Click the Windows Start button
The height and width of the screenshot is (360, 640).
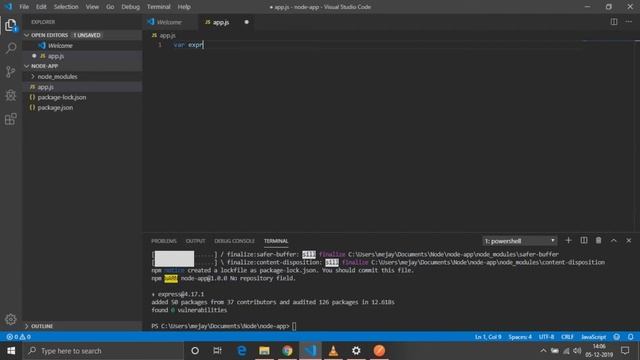click(11, 351)
